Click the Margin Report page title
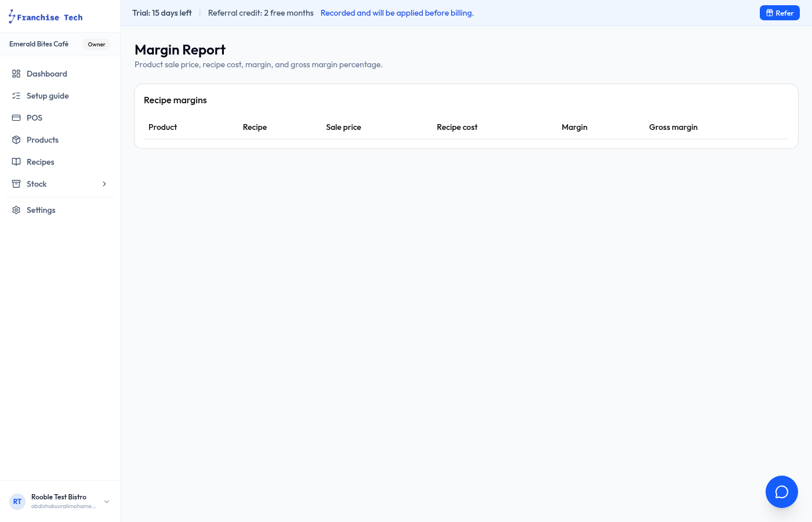Image resolution: width=812 pixels, height=522 pixels. click(x=180, y=50)
